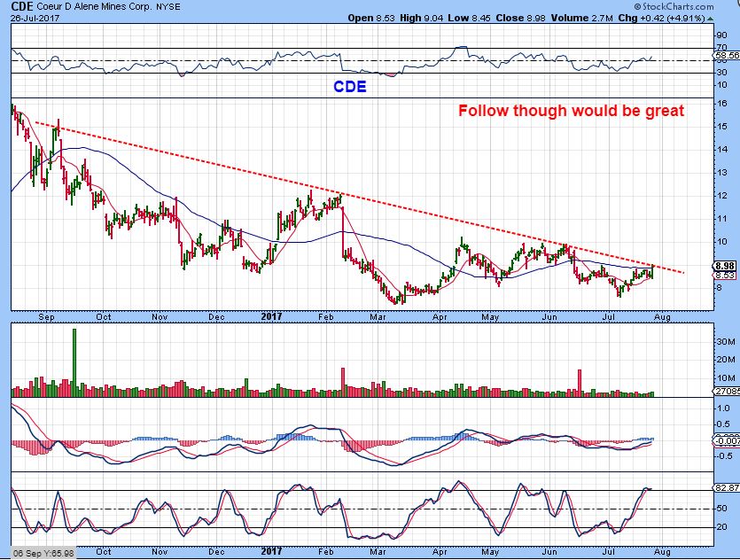Click the 20 level on the stochastic axis
Image resolution: width=740 pixels, height=560 pixels.
coord(722,527)
